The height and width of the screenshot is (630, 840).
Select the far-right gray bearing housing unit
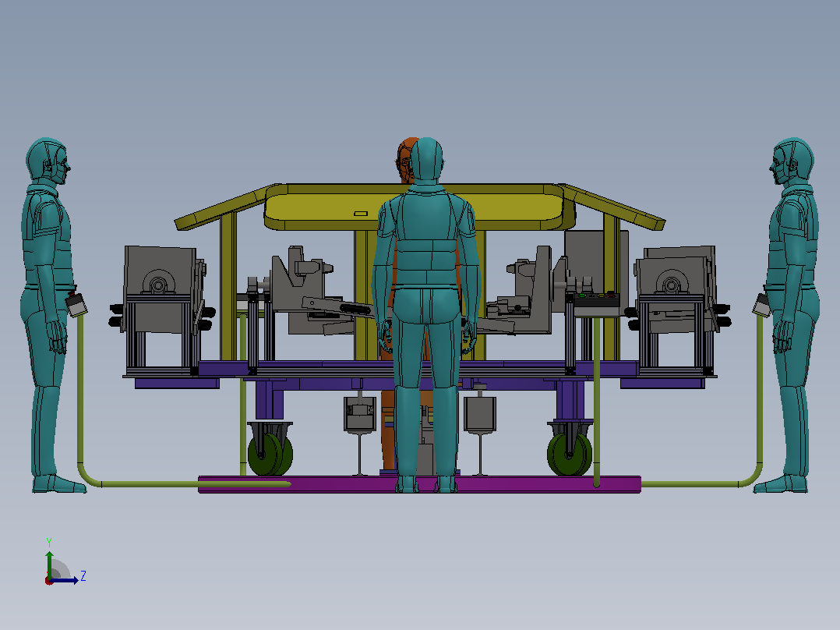point(676,289)
